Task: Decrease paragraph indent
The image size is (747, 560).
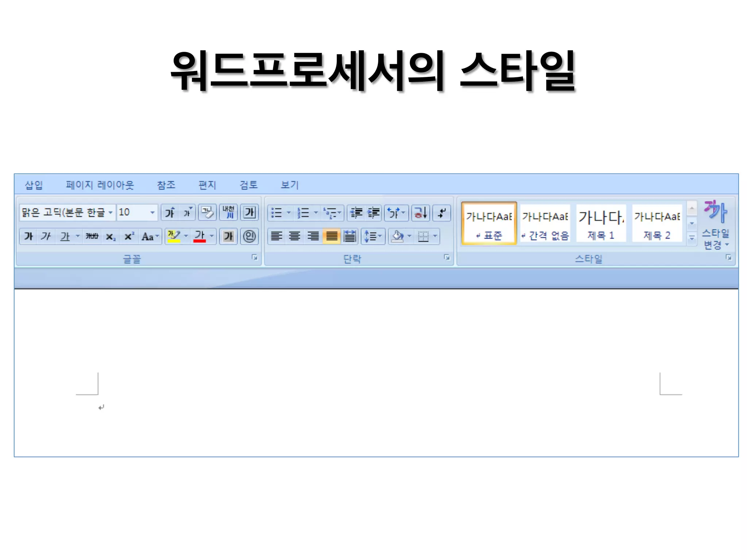Action: click(x=356, y=213)
